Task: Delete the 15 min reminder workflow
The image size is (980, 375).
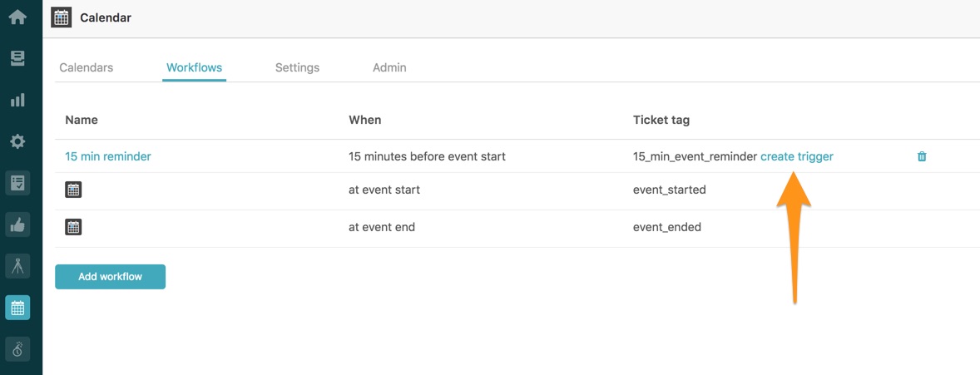Action: tap(922, 157)
